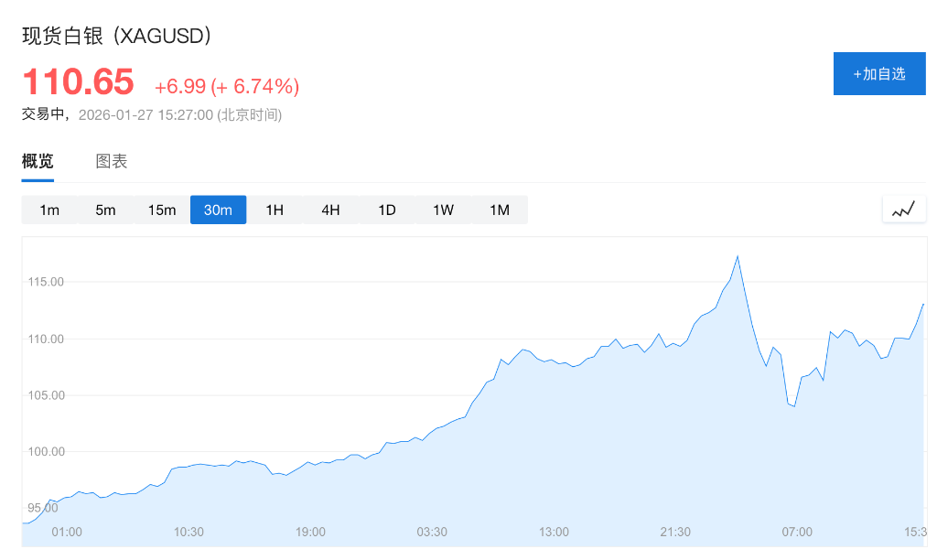Select the 1M monthly interval
The width and height of the screenshot is (937, 560).
[x=500, y=210]
